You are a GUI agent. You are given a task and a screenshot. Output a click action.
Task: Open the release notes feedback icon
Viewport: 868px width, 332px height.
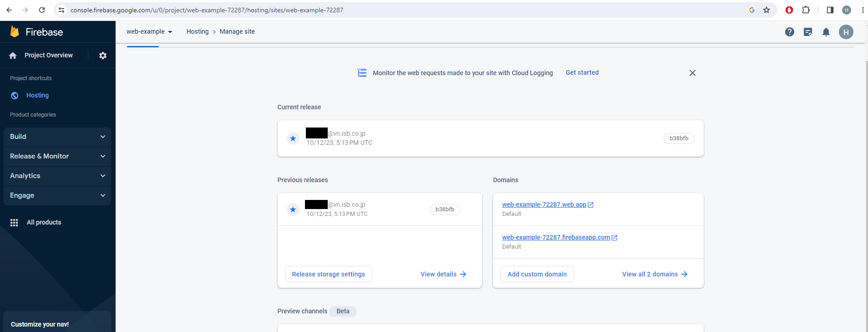[x=808, y=32]
